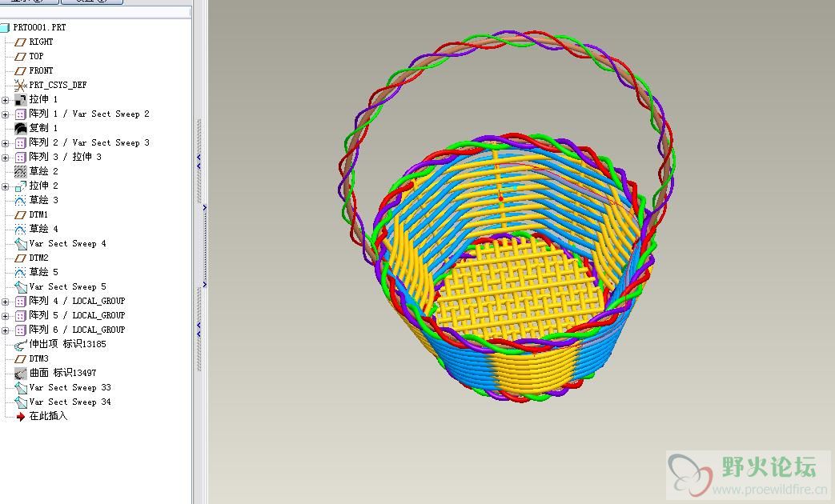Click pattern icon of 阵列 4 / LOCAL_GROUP

pyautogui.click(x=20, y=302)
